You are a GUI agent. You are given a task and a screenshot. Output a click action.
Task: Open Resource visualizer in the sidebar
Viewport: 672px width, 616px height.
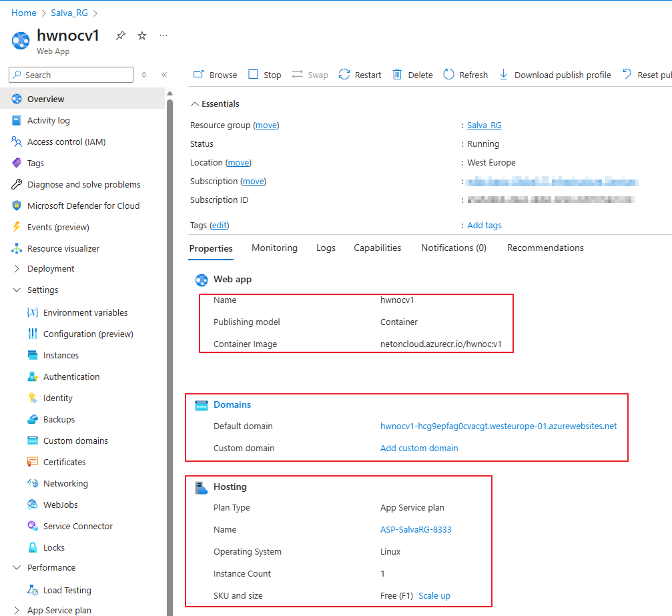(x=63, y=248)
